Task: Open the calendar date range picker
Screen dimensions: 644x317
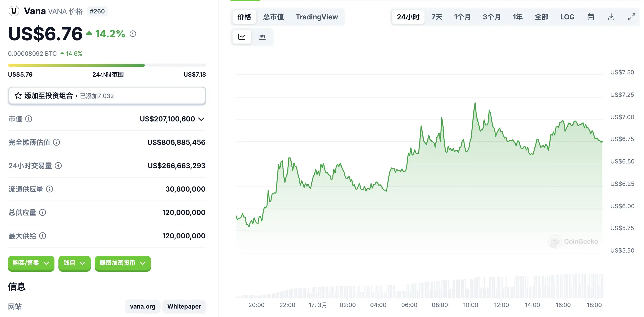Action: tap(591, 17)
